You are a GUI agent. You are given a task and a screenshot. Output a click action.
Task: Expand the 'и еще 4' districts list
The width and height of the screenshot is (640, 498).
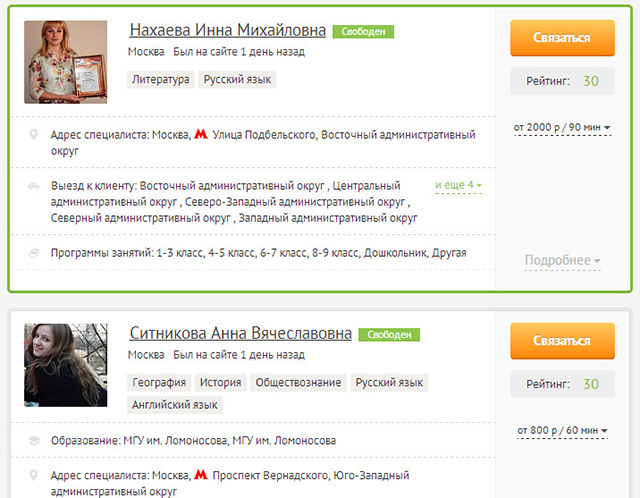(x=458, y=185)
